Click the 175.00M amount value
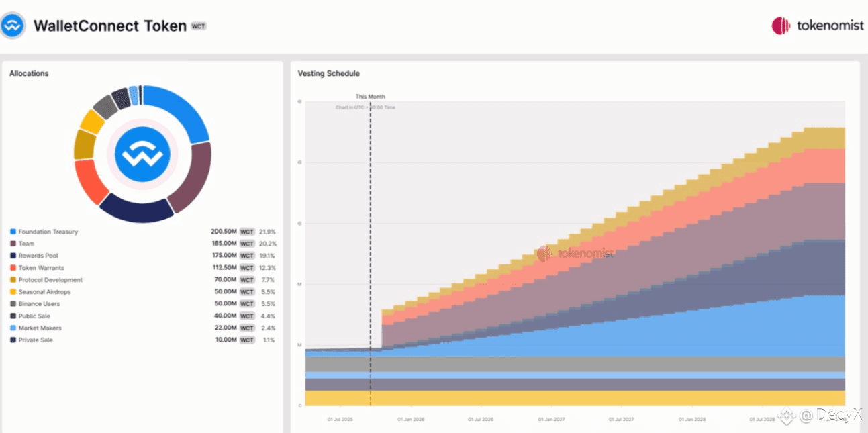 (224, 256)
